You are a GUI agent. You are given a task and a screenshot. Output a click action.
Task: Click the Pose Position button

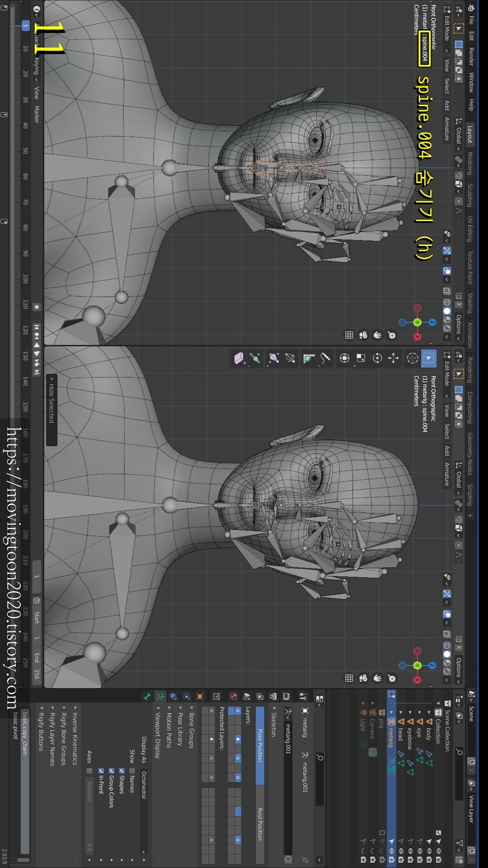(260, 746)
